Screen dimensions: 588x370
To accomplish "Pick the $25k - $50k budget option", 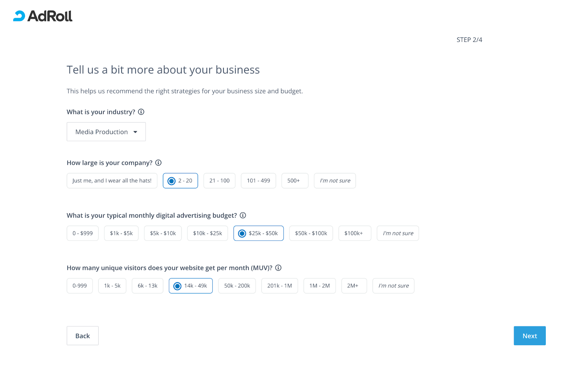I will [x=258, y=233].
